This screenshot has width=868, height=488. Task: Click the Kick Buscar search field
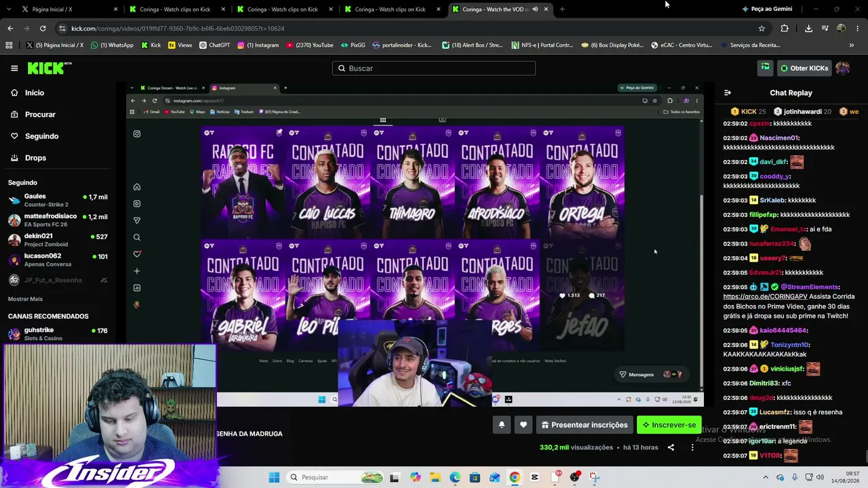(x=434, y=68)
